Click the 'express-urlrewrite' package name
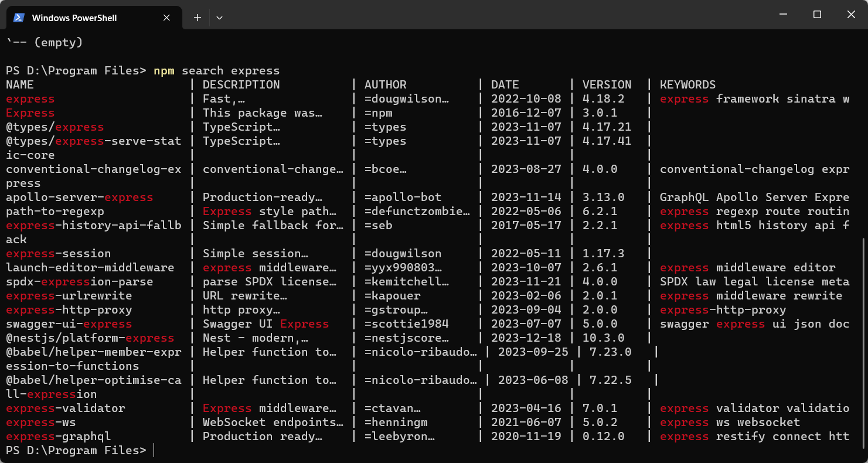Viewport: 868px width, 463px height. pos(69,296)
